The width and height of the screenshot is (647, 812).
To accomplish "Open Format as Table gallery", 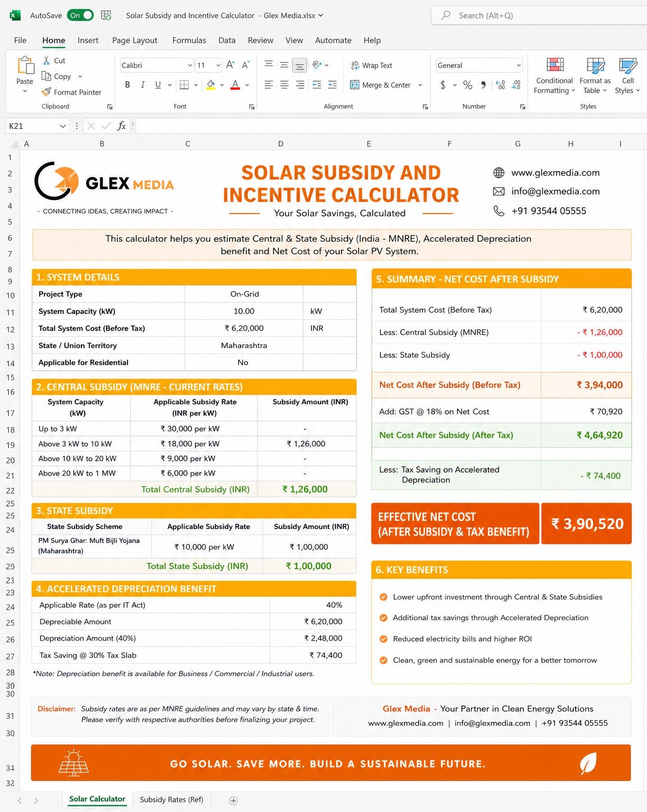I will click(x=595, y=76).
